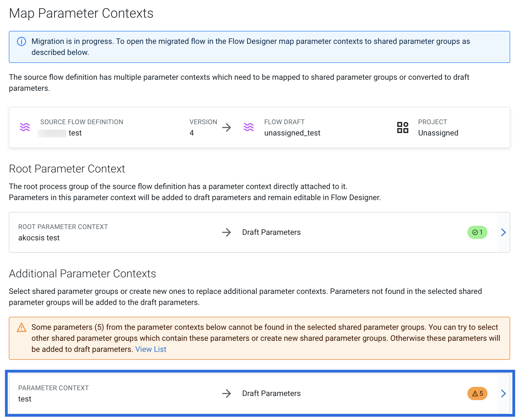Viewport: 519px width, 420px height.
Task: Click the Unassigned project label
Action: click(x=438, y=133)
